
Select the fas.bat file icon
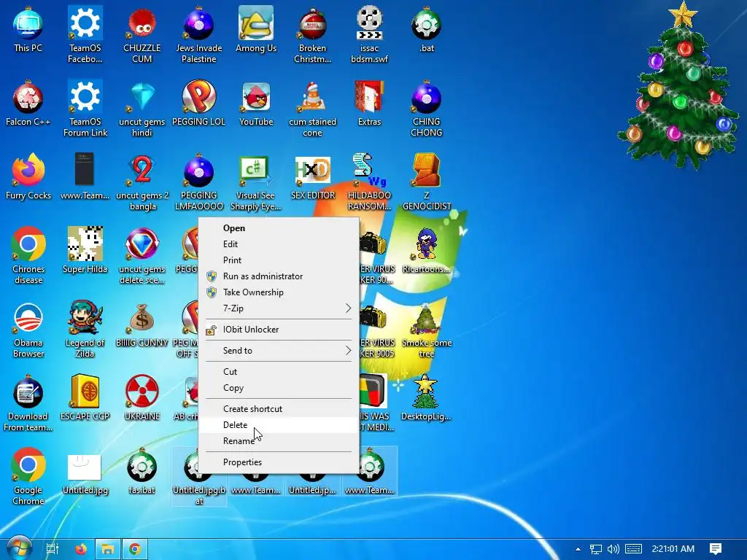coord(142,472)
